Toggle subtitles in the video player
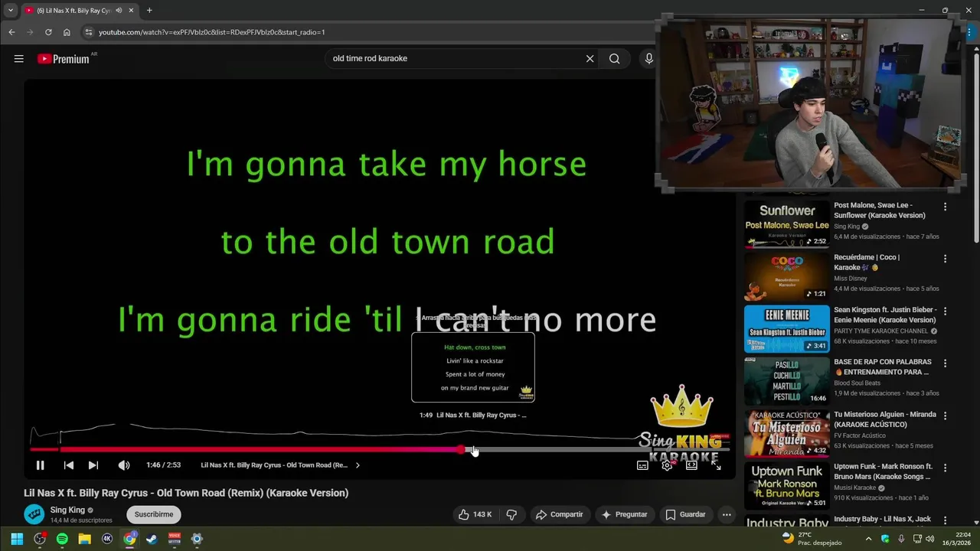 (x=643, y=465)
